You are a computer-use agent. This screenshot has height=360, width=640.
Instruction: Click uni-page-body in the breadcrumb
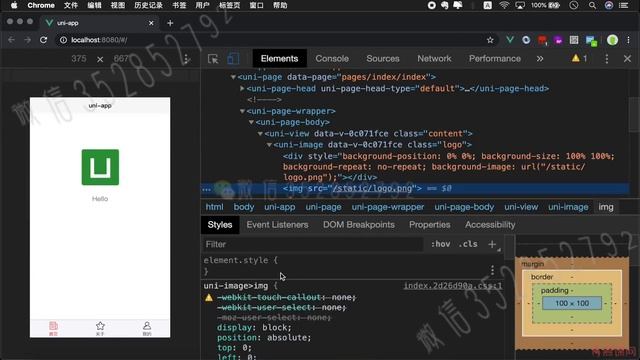click(x=464, y=207)
